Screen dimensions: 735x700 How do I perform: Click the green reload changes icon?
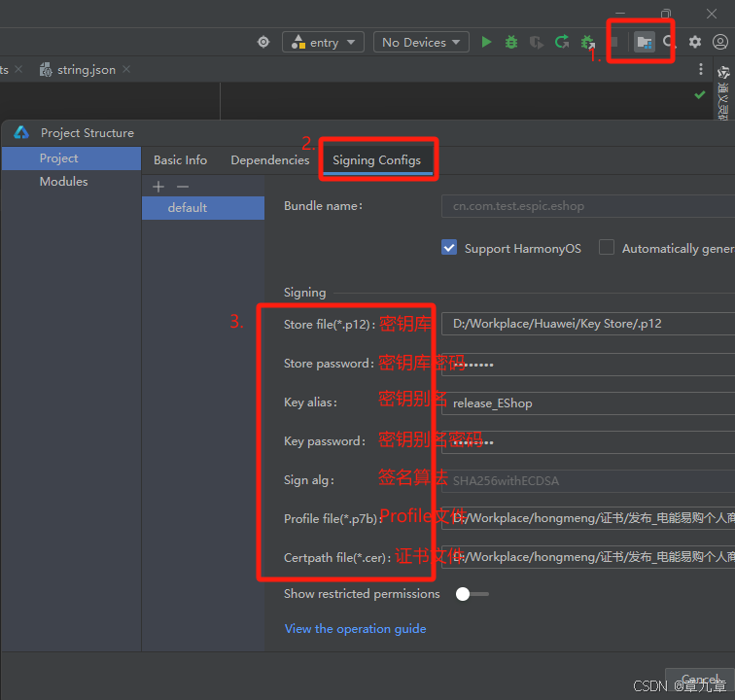pos(562,42)
